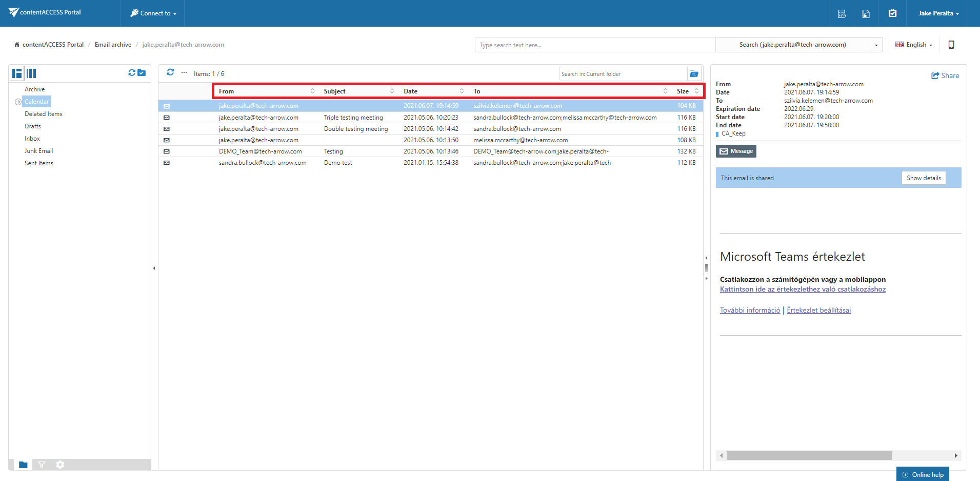980x481 pixels.
Task: Click Show details for shared email
Action: (x=923, y=178)
